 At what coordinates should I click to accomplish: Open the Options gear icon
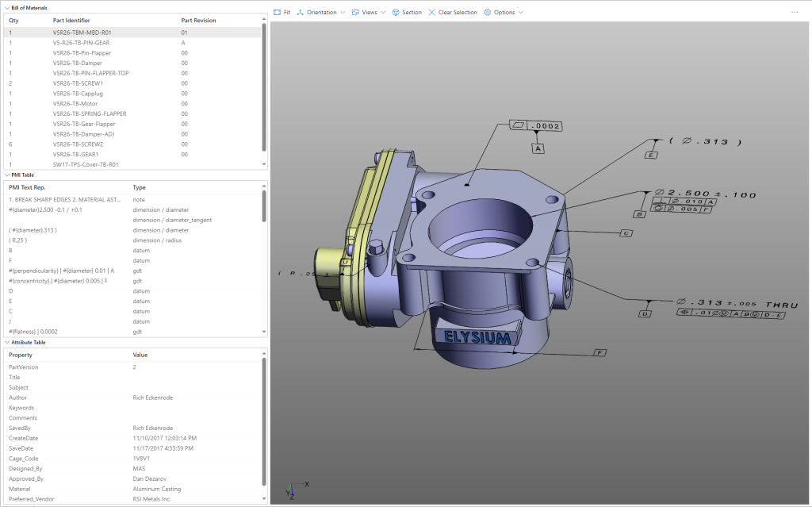[488, 13]
